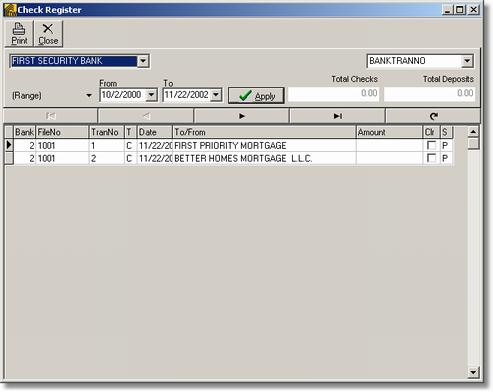The width and height of the screenshot is (493, 392).
Task: Click FileNo 1001 in FIRST PRIORITY row
Action: (62, 145)
